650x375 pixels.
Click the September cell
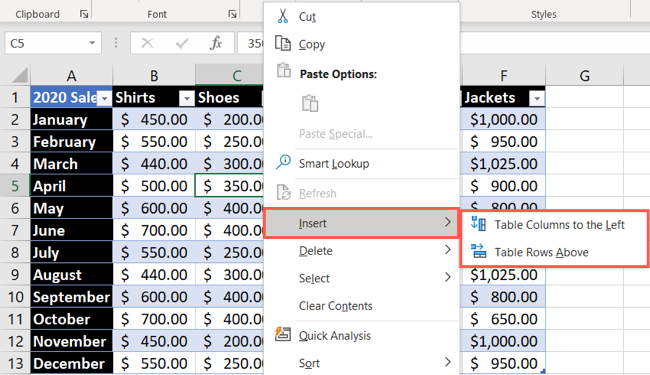pyautogui.click(x=71, y=297)
